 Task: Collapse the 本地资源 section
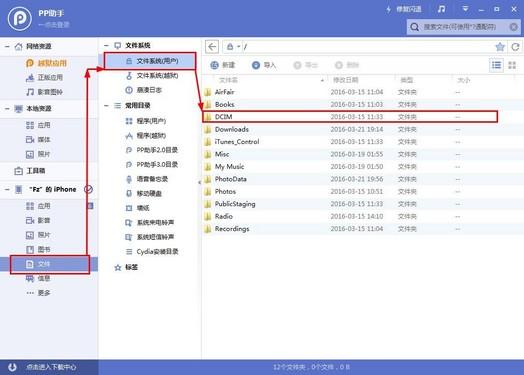point(7,109)
